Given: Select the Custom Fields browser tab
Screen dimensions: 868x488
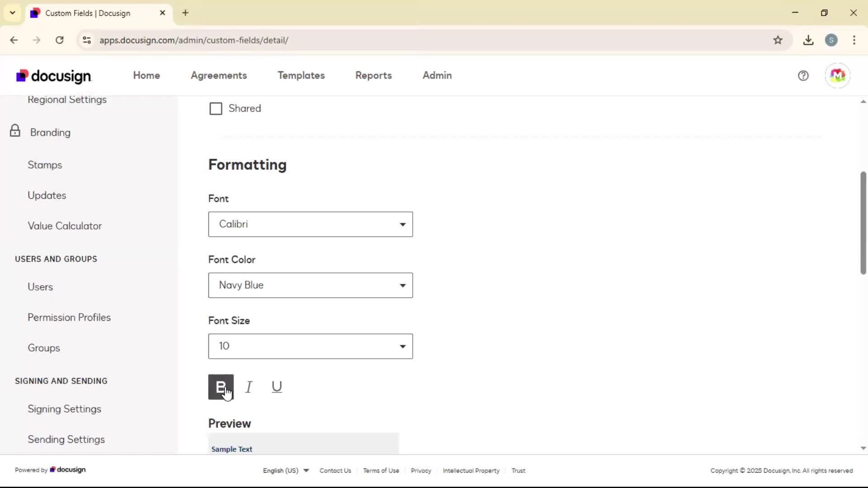Looking at the screenshot, I should 98,13.
